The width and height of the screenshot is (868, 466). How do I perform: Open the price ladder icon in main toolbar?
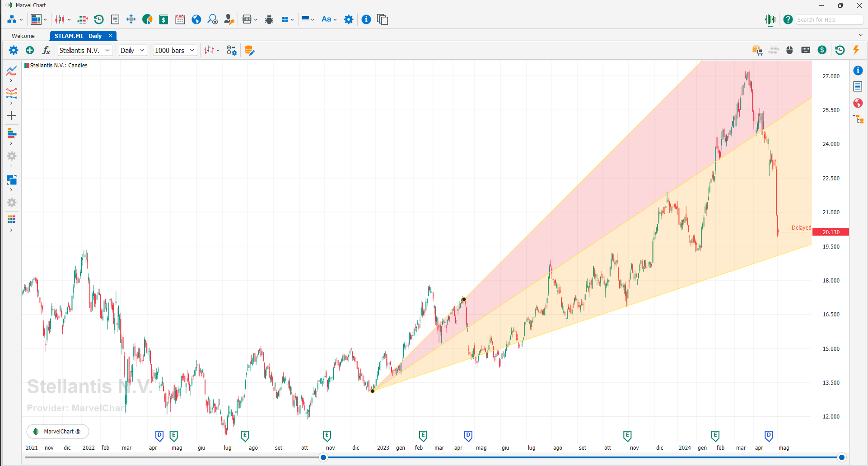83,19
